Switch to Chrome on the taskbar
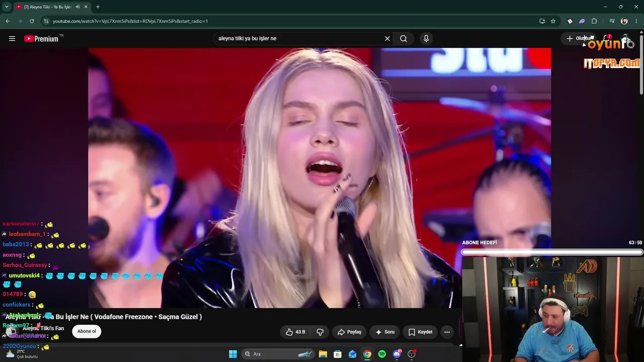644x362 pixels. (367, 354)
